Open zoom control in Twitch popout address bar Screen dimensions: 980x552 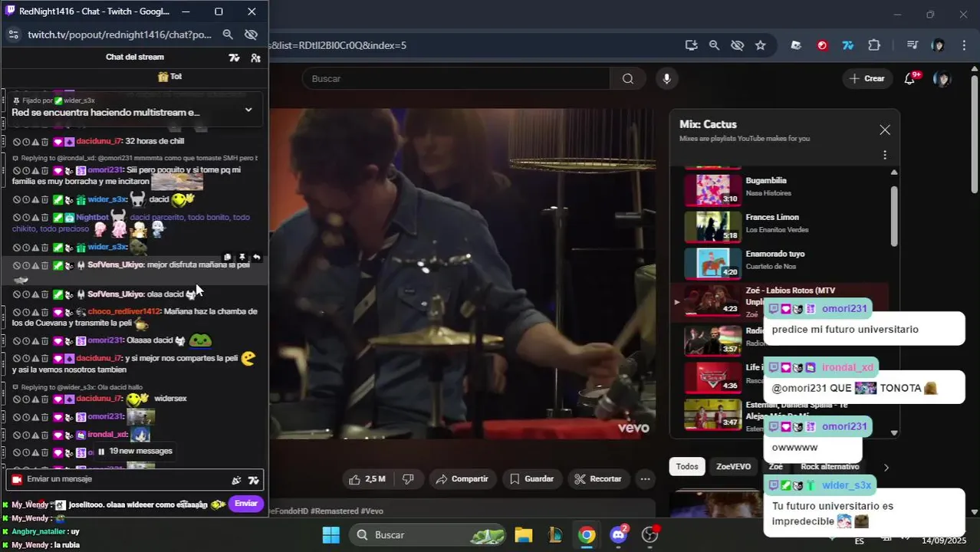click(x=228, y=34)
